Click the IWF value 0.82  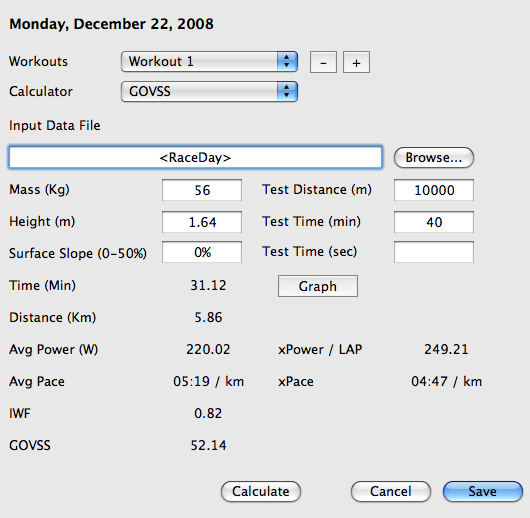[208, 414]
